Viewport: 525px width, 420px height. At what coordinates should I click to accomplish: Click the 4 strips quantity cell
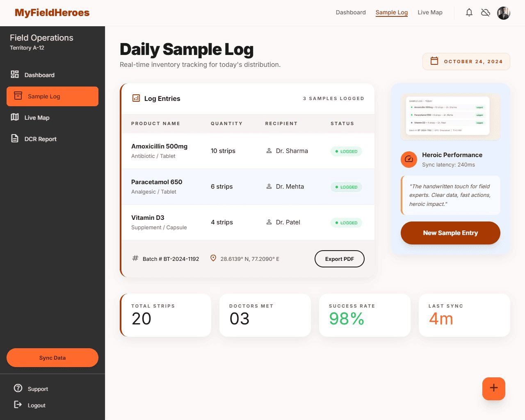[x=222, y=222]
